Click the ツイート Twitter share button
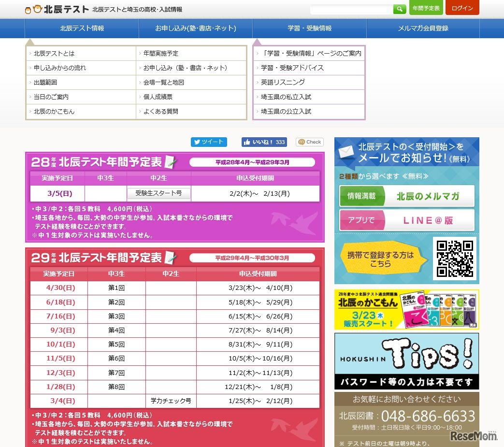This screenshot has height=447, width=504. (x=209, y=142)
